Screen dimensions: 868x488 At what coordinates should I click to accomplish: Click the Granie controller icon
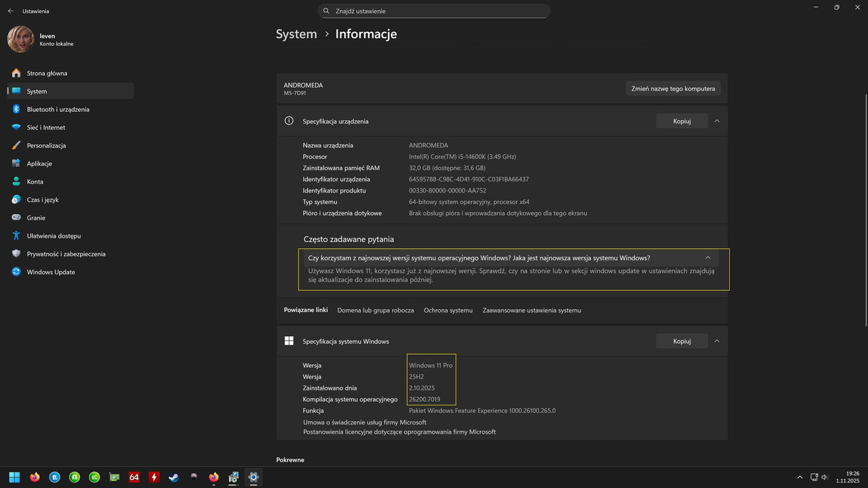click(16, 218)
